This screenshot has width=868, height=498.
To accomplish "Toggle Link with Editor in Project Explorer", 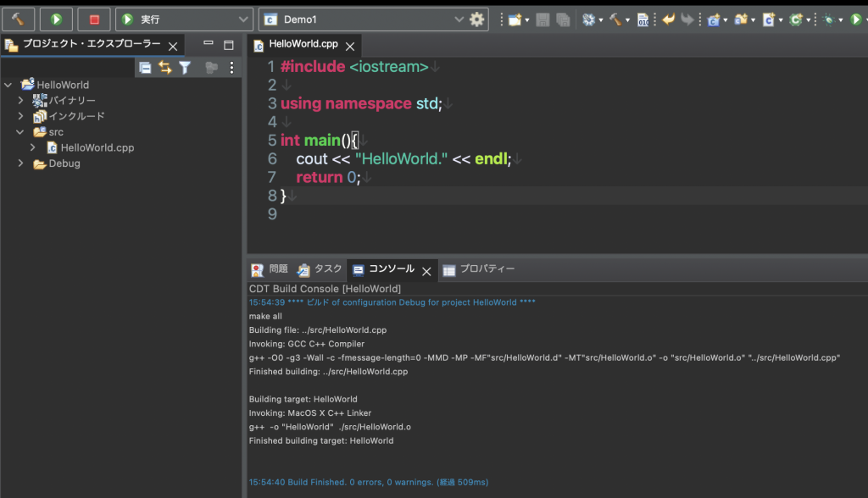I will click(x=164, y=68).
